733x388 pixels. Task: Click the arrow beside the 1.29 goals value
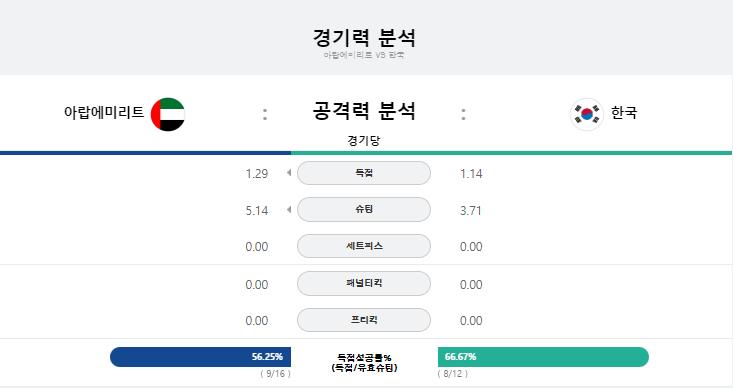coord(289,173)
